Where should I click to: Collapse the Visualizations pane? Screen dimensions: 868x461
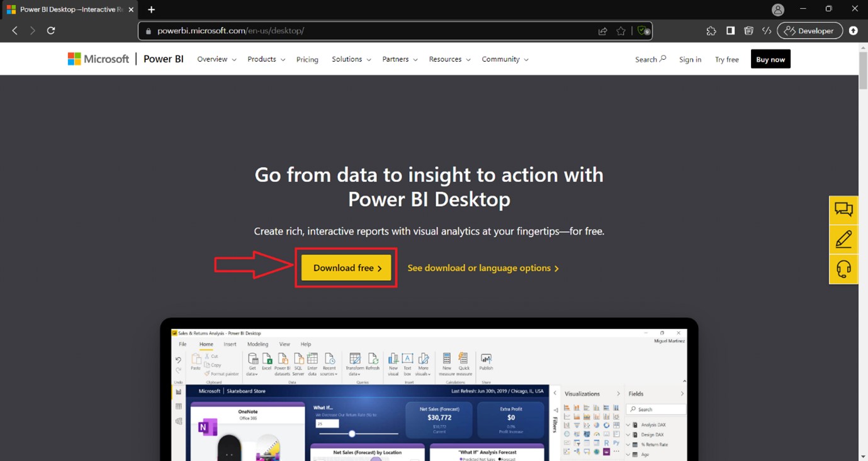pyautogui.click(x=619, y=394)
